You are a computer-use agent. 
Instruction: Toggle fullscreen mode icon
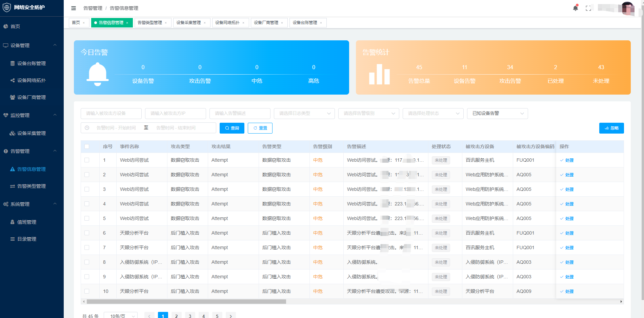coord(588,8)
